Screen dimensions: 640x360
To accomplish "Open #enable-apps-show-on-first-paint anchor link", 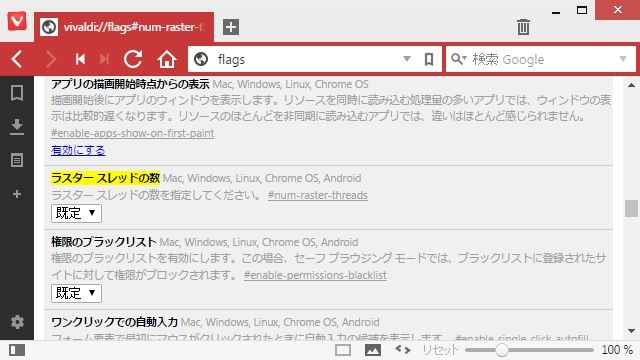I will pos(133,133).
